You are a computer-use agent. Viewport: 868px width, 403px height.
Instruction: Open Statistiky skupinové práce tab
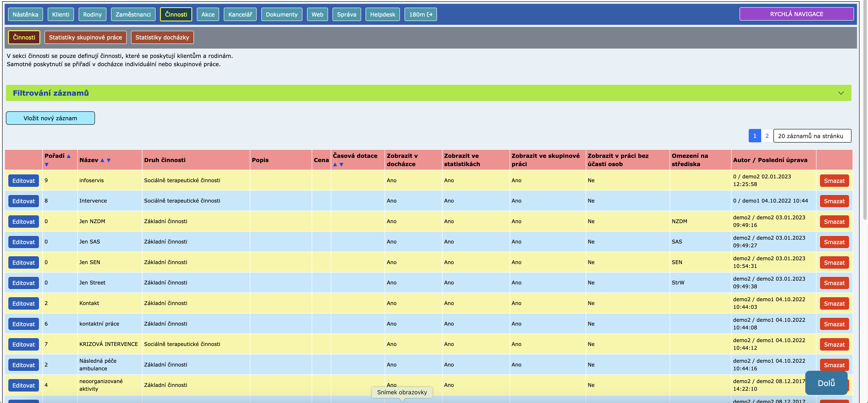(x=85, y=37)
